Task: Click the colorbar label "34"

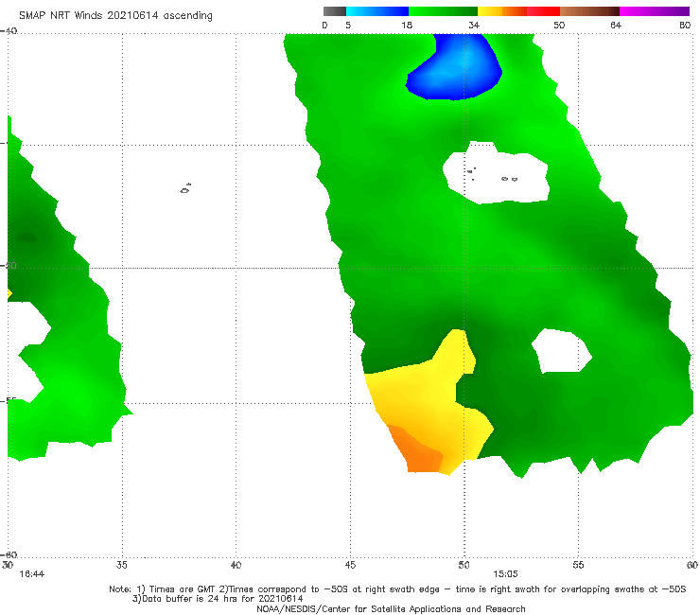Action: [x=474, y=26]
